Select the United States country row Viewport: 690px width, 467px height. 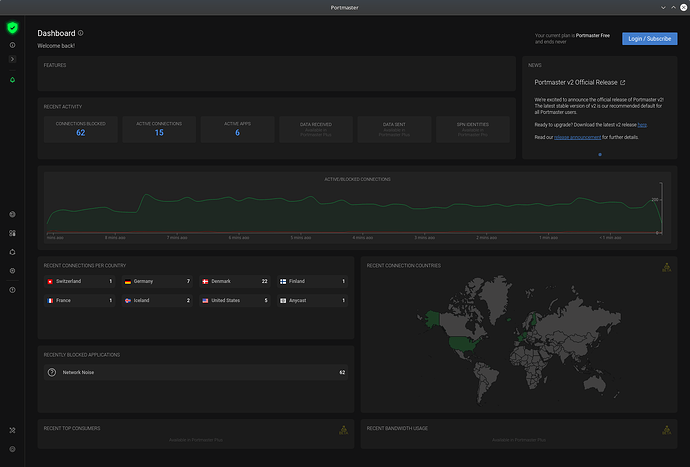(235, 301)
